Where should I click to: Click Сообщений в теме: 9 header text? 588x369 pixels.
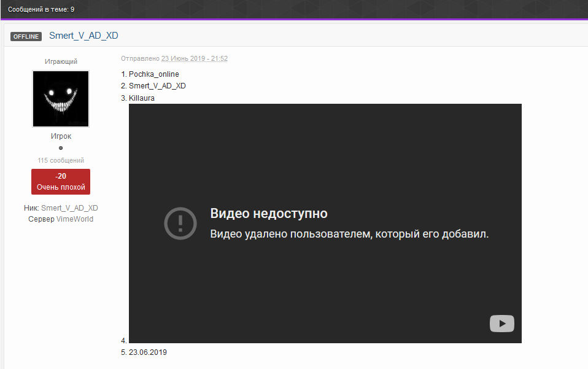coord(41,9)
